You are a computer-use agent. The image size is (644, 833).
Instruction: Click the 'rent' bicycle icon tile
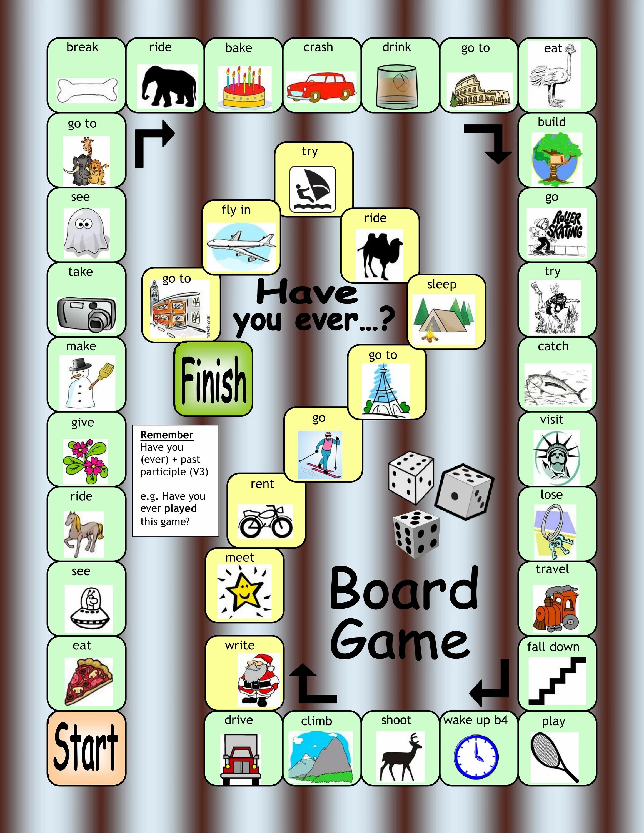tap(257, 507)
